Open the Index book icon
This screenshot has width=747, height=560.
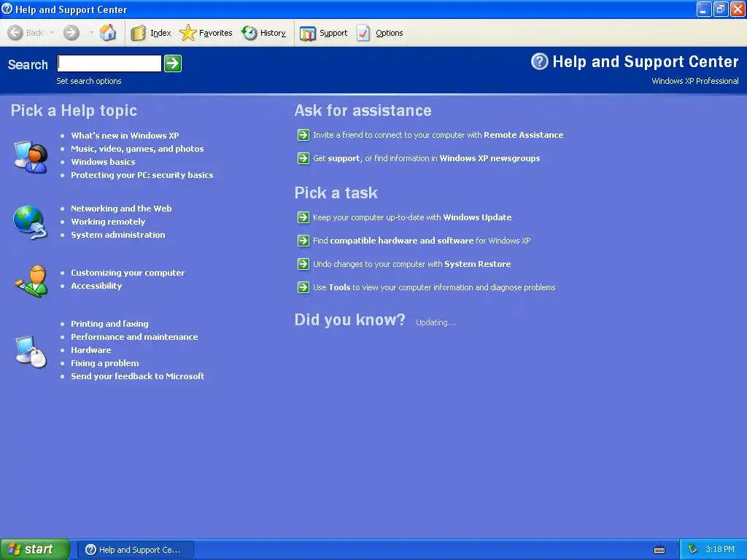[x=138, y=33]
